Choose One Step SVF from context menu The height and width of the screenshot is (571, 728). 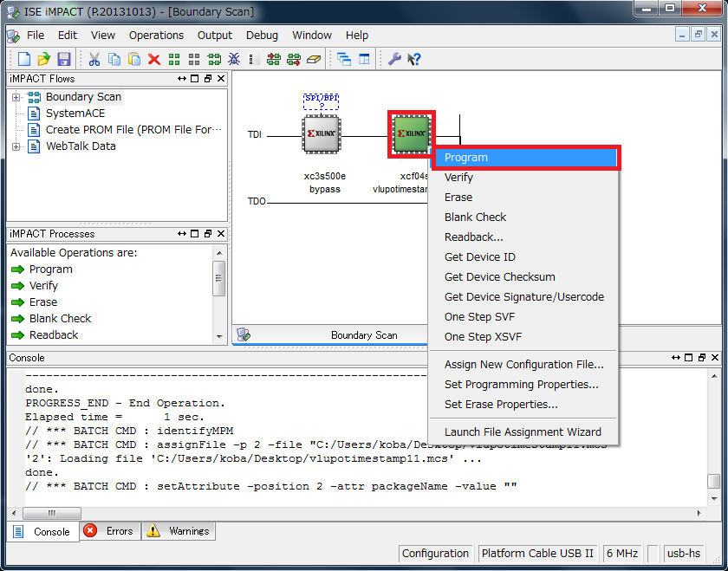(523, 317)
